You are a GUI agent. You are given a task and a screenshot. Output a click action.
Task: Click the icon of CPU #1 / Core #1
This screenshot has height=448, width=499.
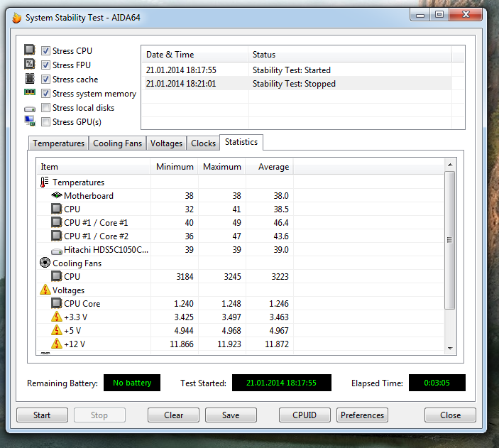(56, 222)
